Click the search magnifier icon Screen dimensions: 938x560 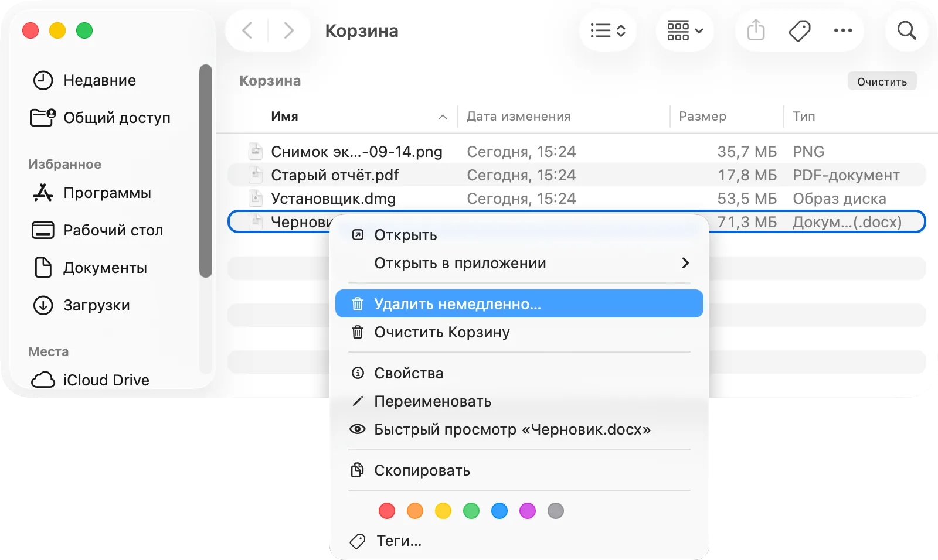tap(907, 30)
